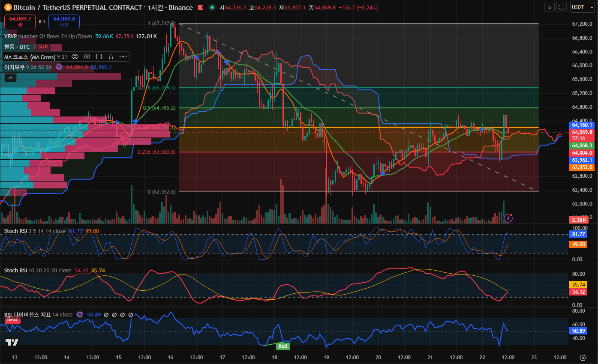The width and height of the screenshot is (598, 364).
Task: Collapse the indicator legend with chevron
Action: point(10,78)
